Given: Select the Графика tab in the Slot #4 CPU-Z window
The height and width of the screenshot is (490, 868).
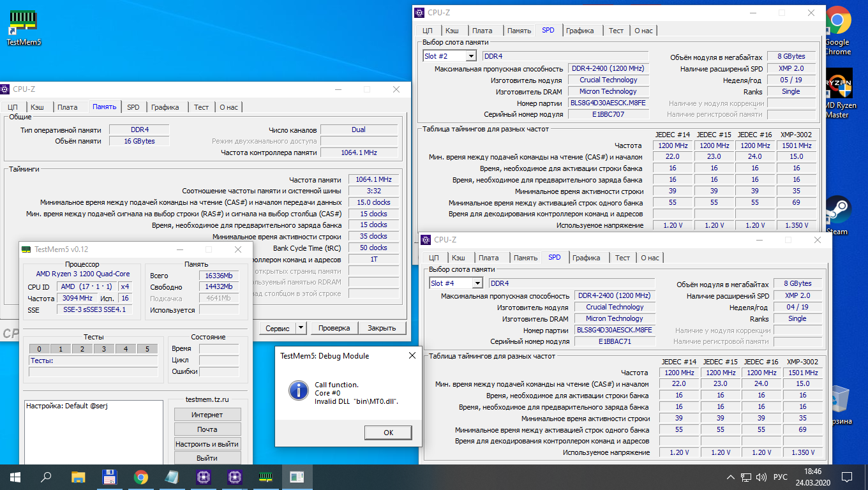Looking at the screenshot, I should point(586,258).
